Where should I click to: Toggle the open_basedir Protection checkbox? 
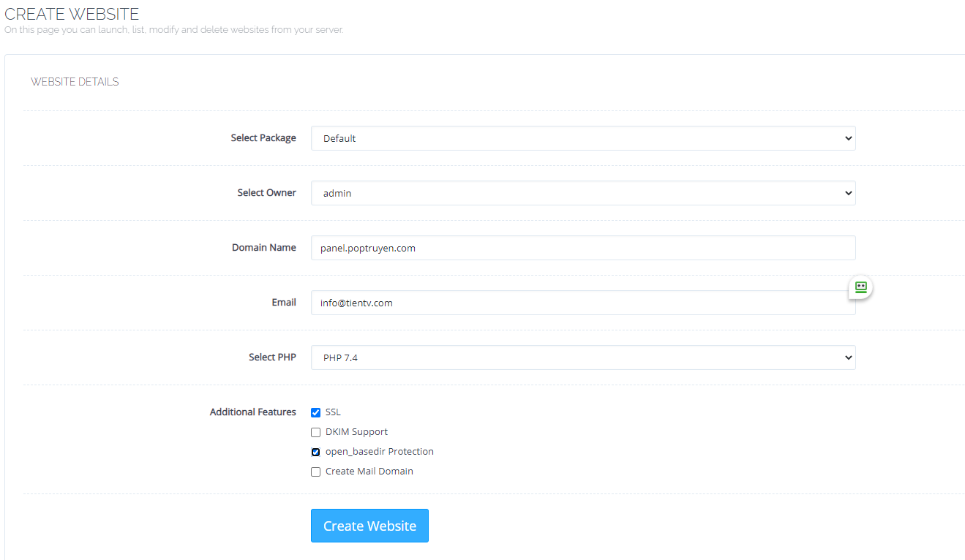pyautogui.click(x=316, y=452)
